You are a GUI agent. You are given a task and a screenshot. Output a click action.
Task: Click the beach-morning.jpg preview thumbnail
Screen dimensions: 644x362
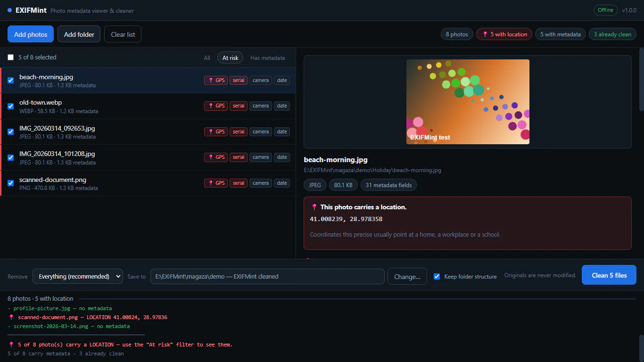468,102
